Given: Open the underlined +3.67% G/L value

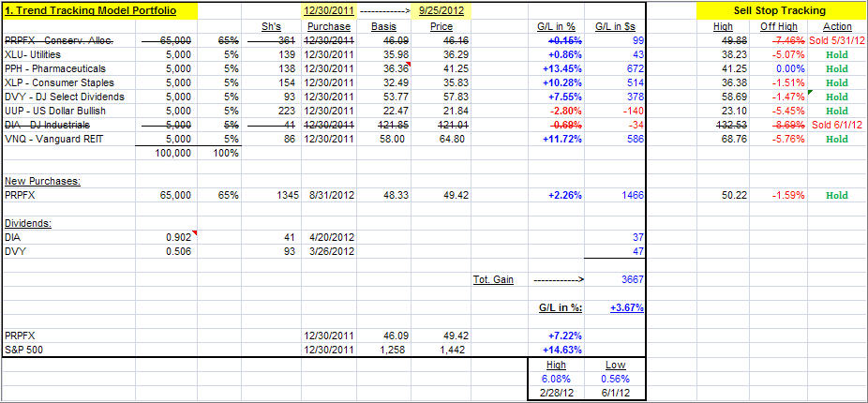Looking at the screenshot, I should 627,307.
